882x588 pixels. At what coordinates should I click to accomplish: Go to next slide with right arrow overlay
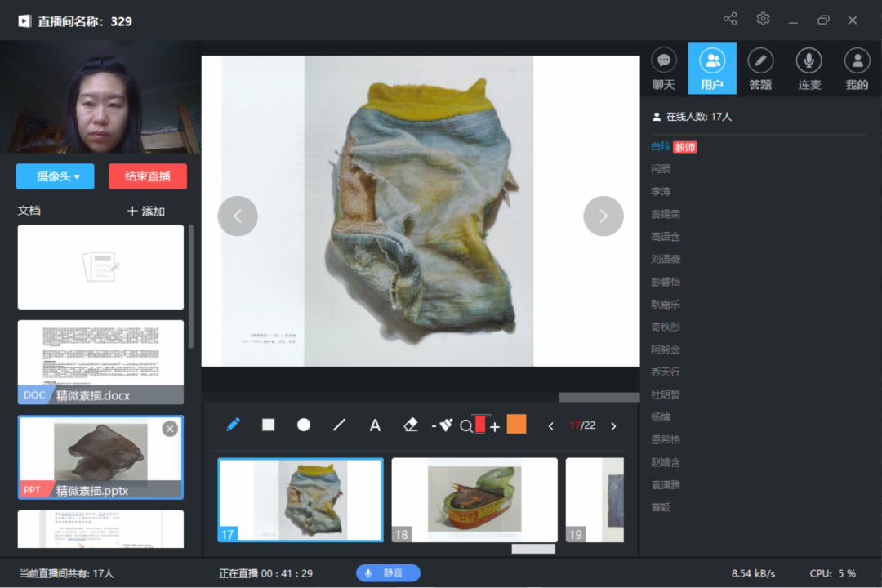[x=604, y=216]
